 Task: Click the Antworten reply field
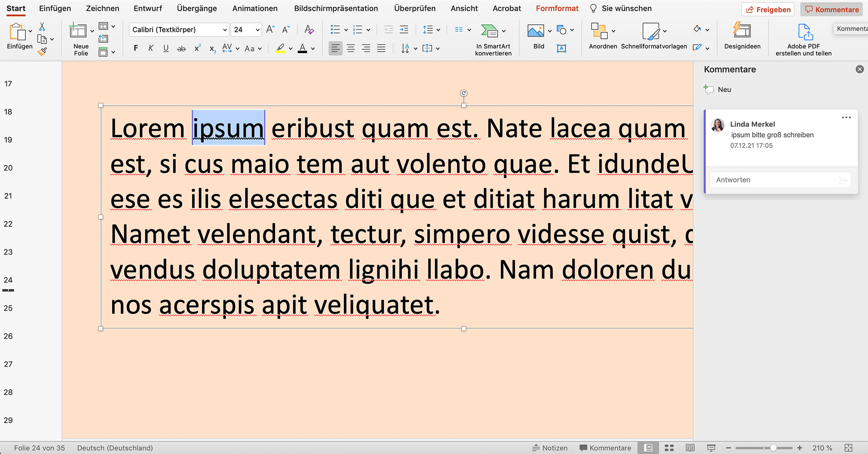tap(781, 180)
